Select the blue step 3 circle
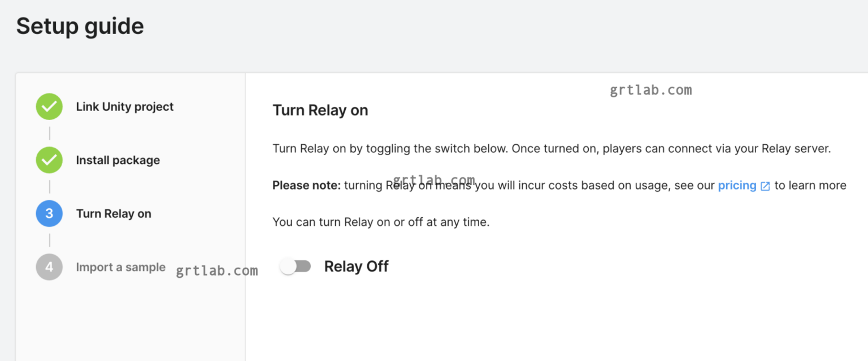The height and width of the screenshot is (361, 868). tap(49, 213)
